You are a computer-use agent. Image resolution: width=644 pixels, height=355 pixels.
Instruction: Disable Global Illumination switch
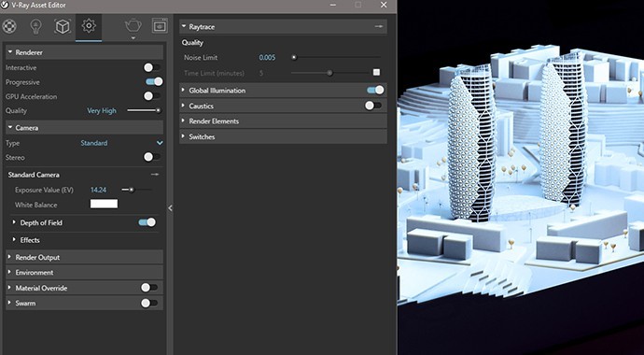click(x=375, y=90)
